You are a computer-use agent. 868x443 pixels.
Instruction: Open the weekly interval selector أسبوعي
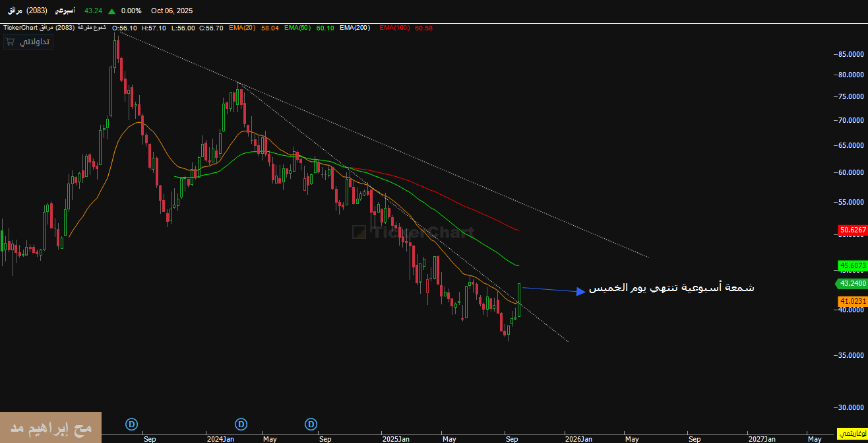64,11
